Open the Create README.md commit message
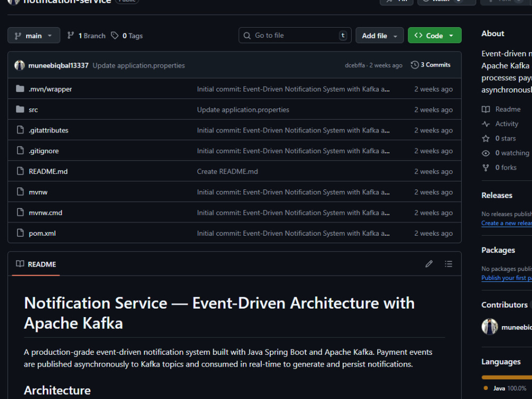 click(227, 171)
